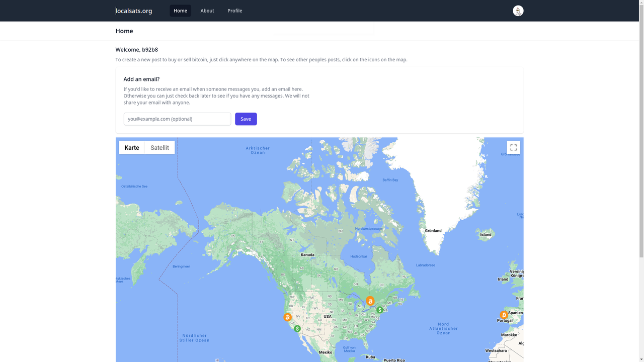The image size is (644, 362).
Task: Click the Arktischer Ozean label
Action: [258, 150]
